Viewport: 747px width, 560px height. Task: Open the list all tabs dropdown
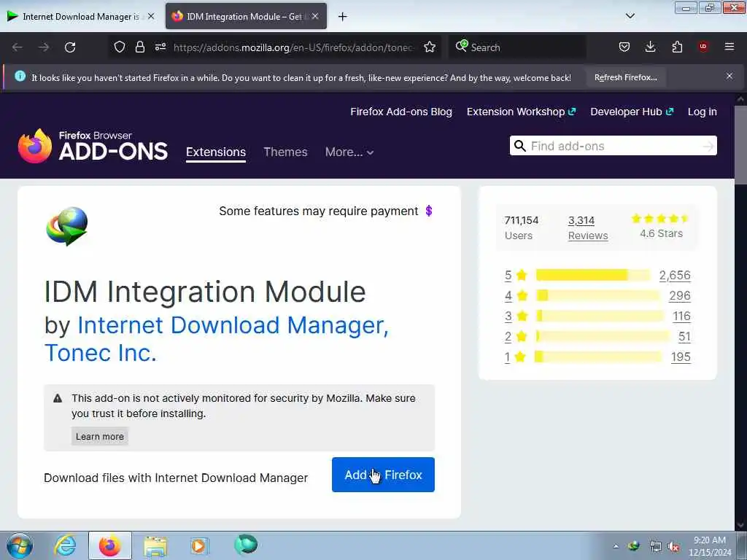630,16
